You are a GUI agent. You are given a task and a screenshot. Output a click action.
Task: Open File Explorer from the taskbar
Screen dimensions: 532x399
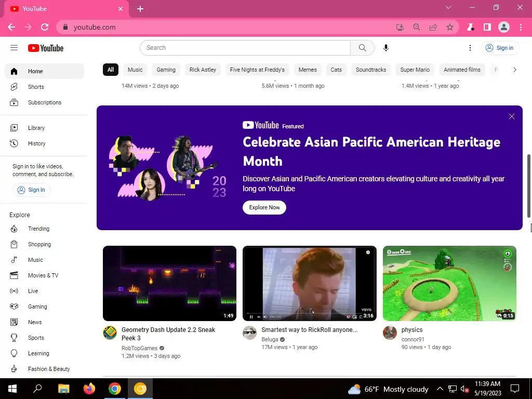(64, 389)
